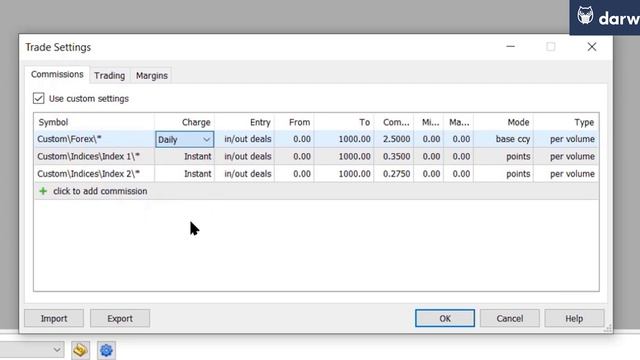Viewport: 640px width, 360px height.
Task: Switch to the Trading tab
Action: pos(109,76)
